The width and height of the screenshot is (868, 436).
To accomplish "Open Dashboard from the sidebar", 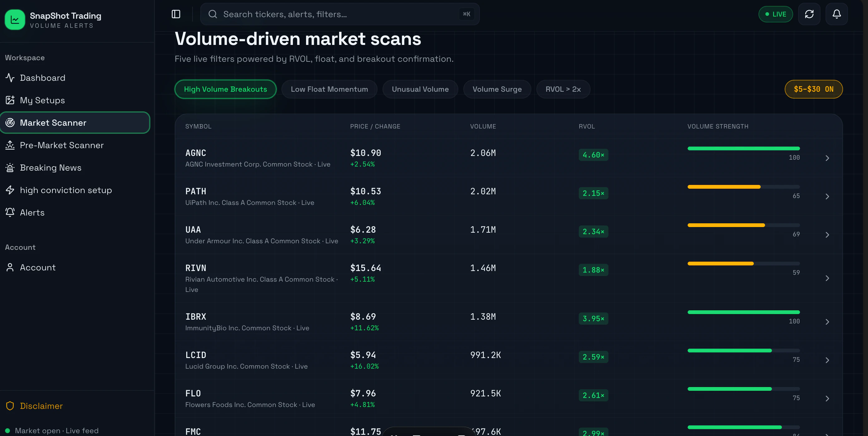I will click(75, 78).
